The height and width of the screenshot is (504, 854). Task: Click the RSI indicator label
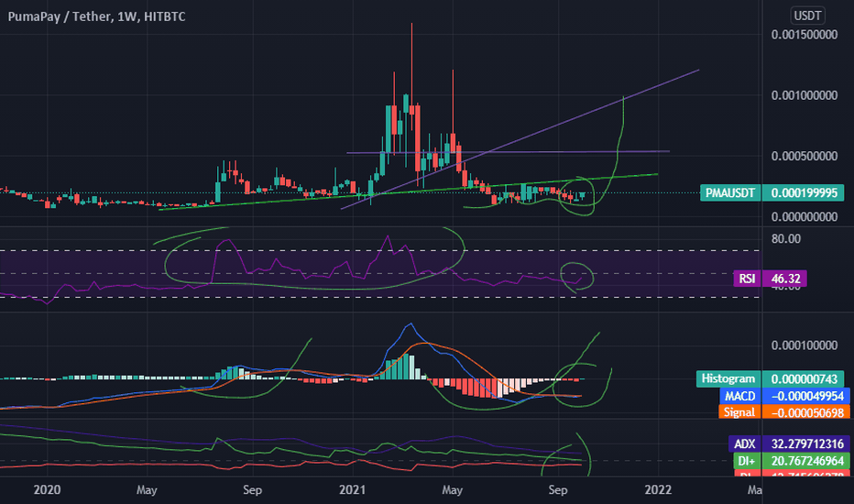coord(748,279)
